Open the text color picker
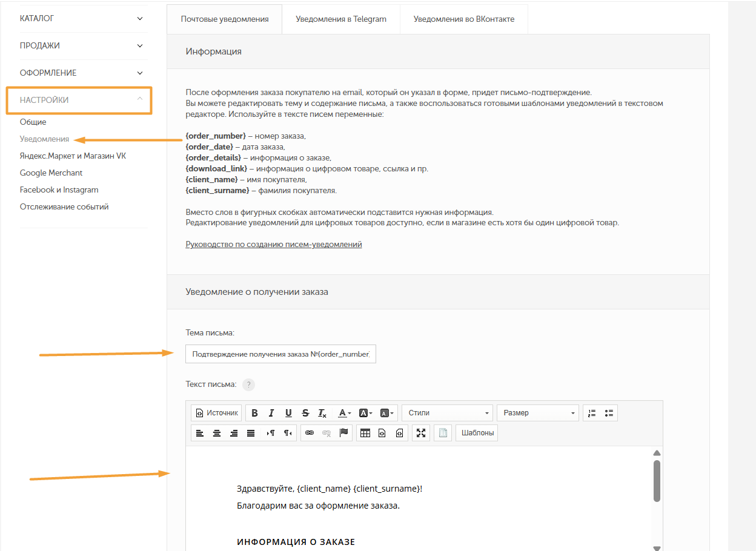 344,413
